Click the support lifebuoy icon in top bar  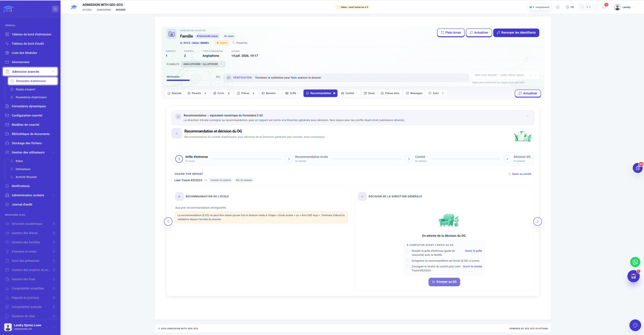coord(557,7)
